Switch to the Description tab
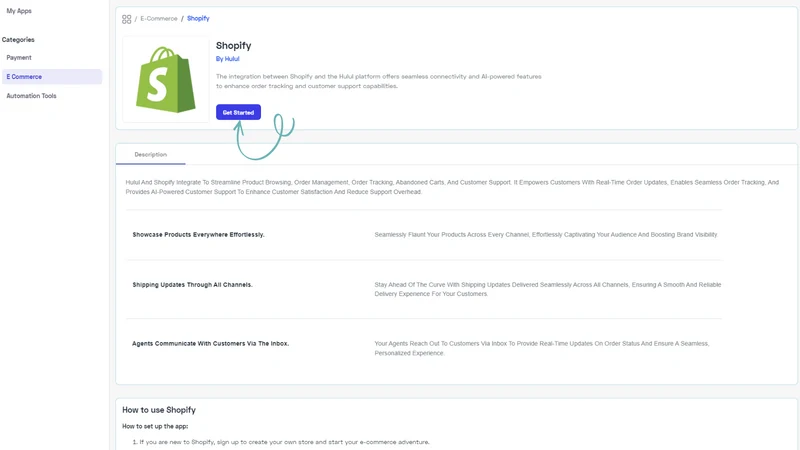This screenshot has width=800, height=450. point(151,154)
